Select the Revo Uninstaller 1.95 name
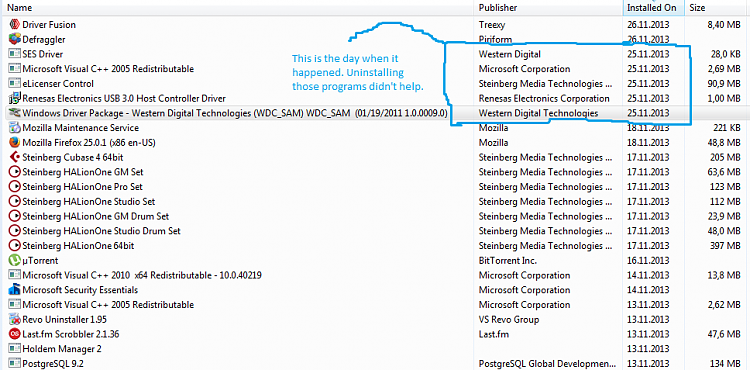The image size is (750, 370). [64, 319]
